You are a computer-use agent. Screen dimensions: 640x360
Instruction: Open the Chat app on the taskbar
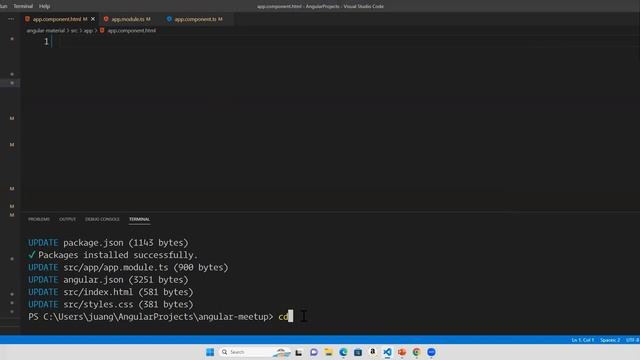pyautogui.click(x=313, y=352)
